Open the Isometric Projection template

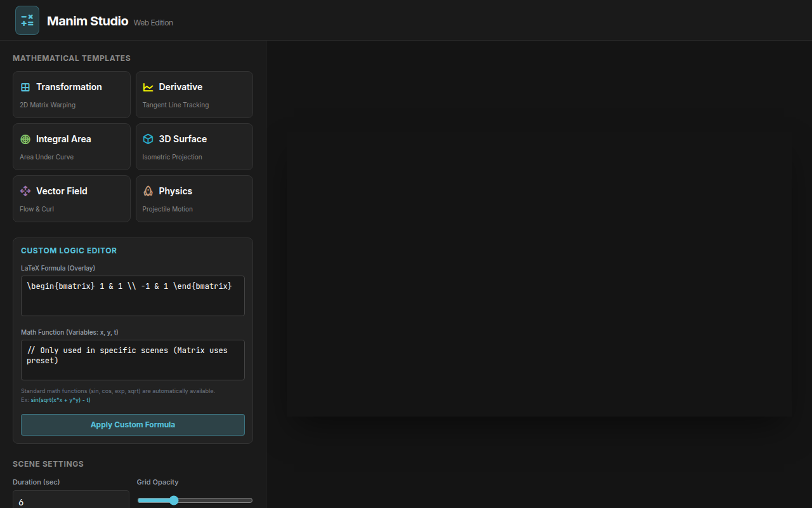pyautogui.click(x=194, y=147)
